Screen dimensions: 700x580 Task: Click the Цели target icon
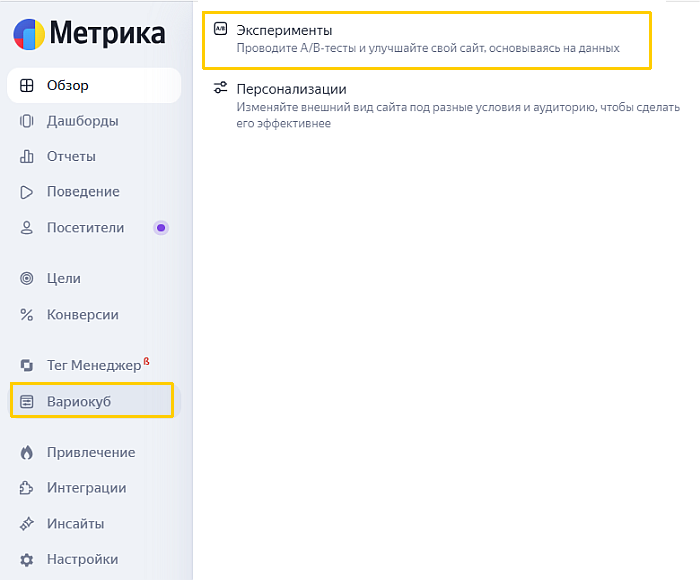(27, 279)
